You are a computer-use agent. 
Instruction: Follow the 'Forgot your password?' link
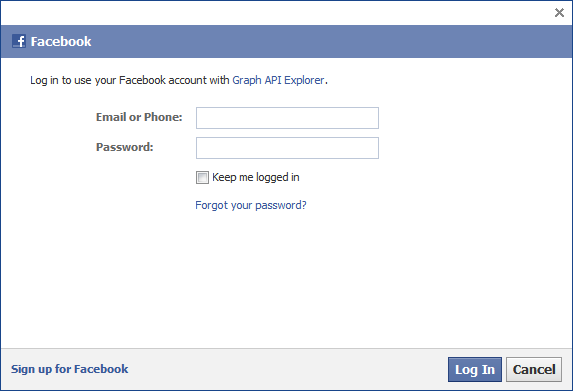[x=251, y=205]
